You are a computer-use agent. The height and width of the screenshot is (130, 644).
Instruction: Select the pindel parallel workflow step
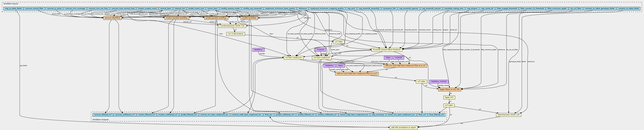(x=216, y=18)
